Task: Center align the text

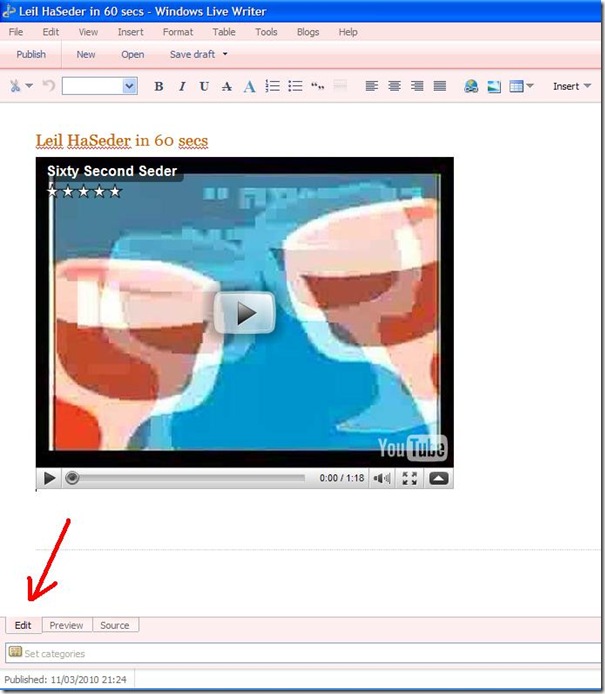Action: click(394, 87)
